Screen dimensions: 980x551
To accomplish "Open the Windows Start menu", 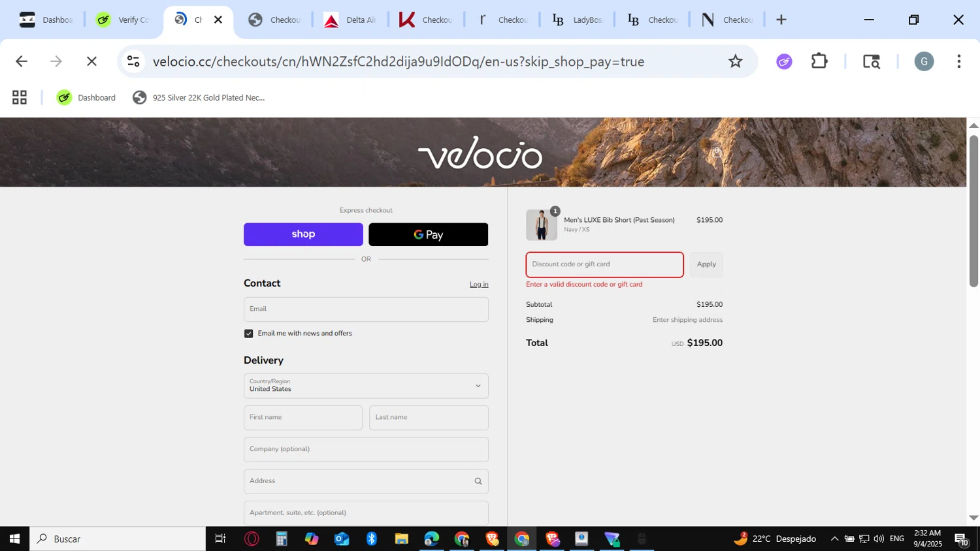I will tap(14, 539).
